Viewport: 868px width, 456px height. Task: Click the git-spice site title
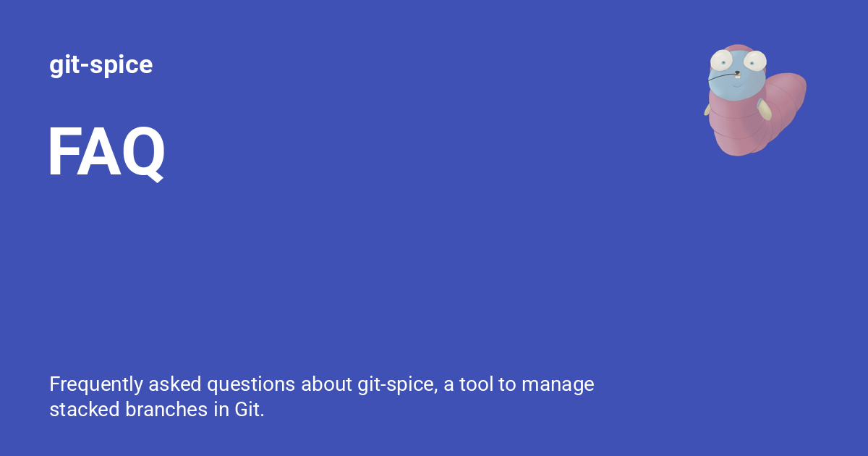pyautogui.click(x=101, y=65)
